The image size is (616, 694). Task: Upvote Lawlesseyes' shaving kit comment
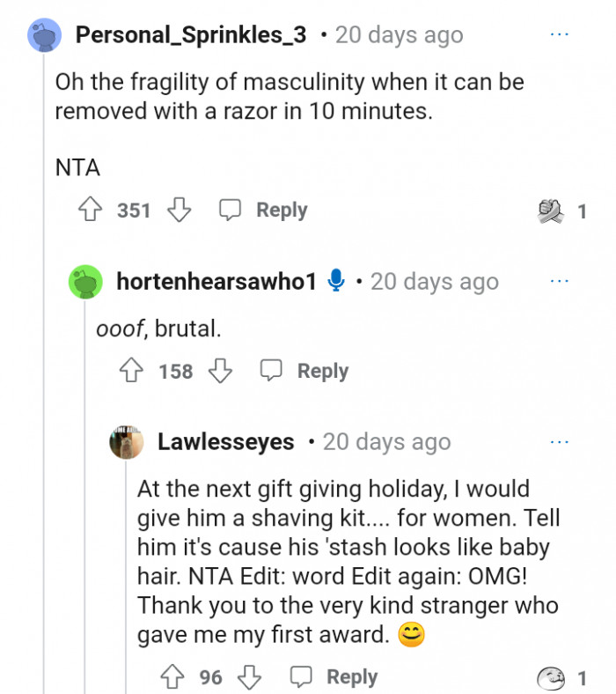(172, 677)
